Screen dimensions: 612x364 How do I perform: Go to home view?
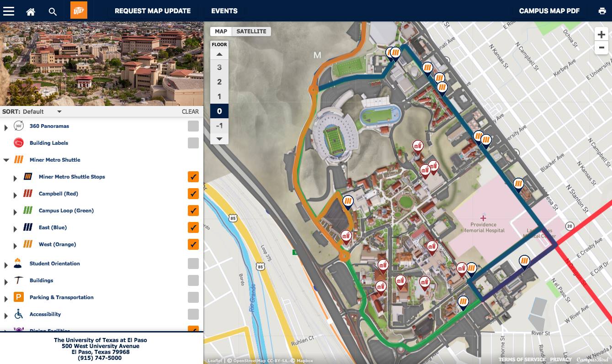tap(31, 11)
